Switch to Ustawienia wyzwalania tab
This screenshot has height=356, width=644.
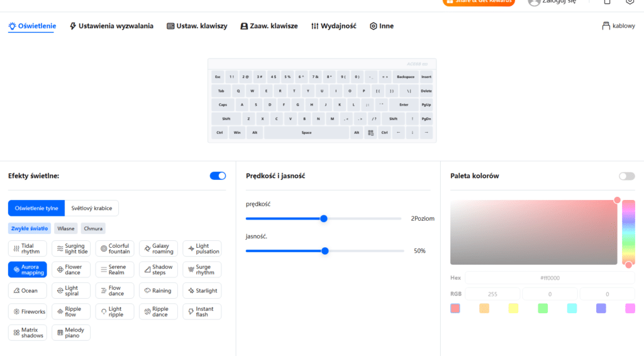(111, 26)
